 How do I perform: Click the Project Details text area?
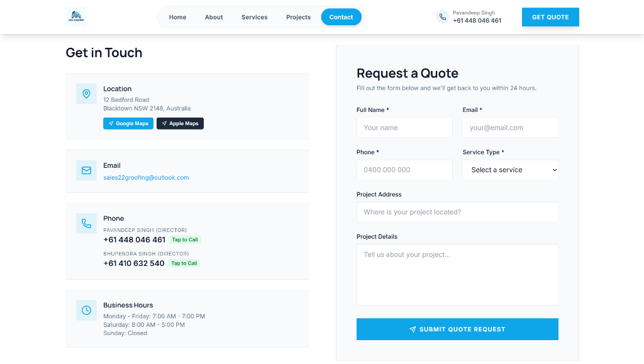click(457, 275)
